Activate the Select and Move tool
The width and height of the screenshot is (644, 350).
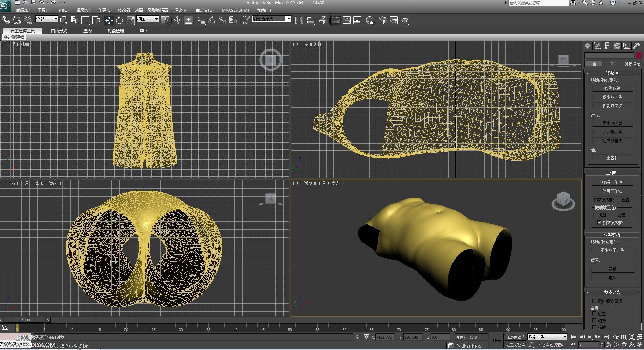coord(109,20)
